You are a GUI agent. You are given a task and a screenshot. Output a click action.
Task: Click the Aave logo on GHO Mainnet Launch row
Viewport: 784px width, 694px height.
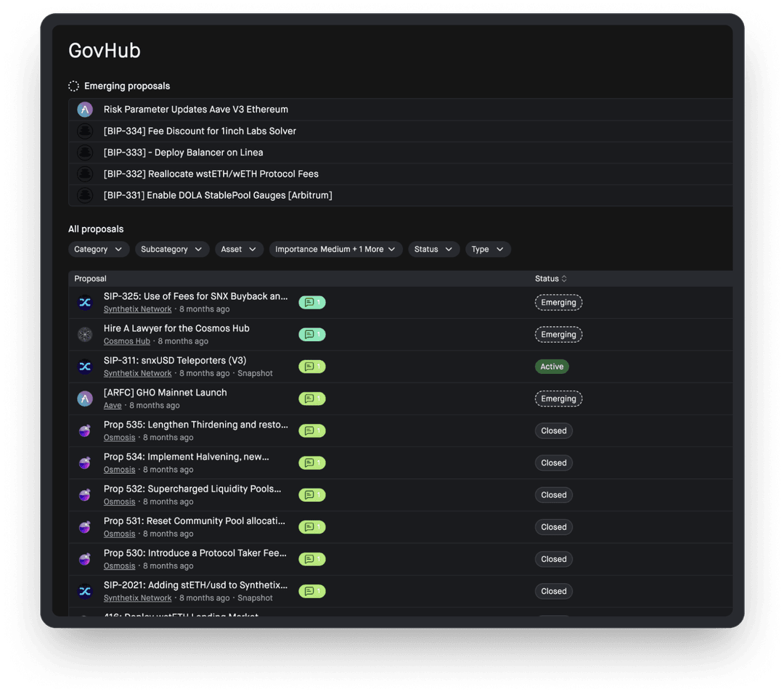pyautogui.click(x=85, y=398)
